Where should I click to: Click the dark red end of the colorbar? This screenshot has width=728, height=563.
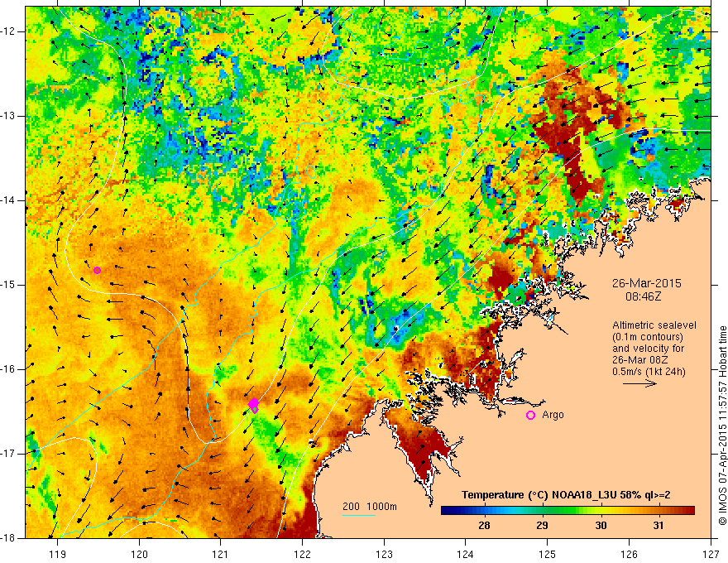[x=689, y=511]
